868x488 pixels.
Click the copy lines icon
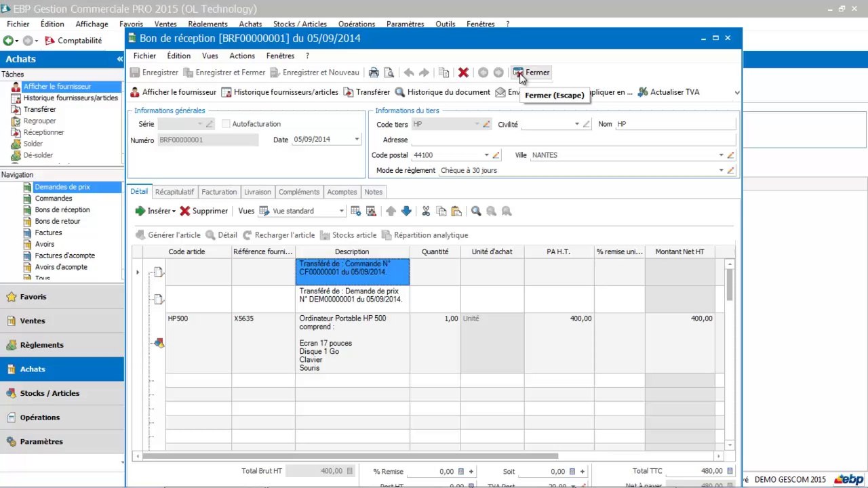click(441, 211)
